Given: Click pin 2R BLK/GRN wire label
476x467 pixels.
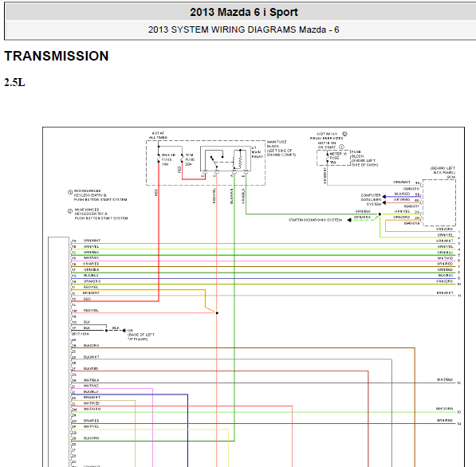Looking at the screenshot, I should (91, 438).
